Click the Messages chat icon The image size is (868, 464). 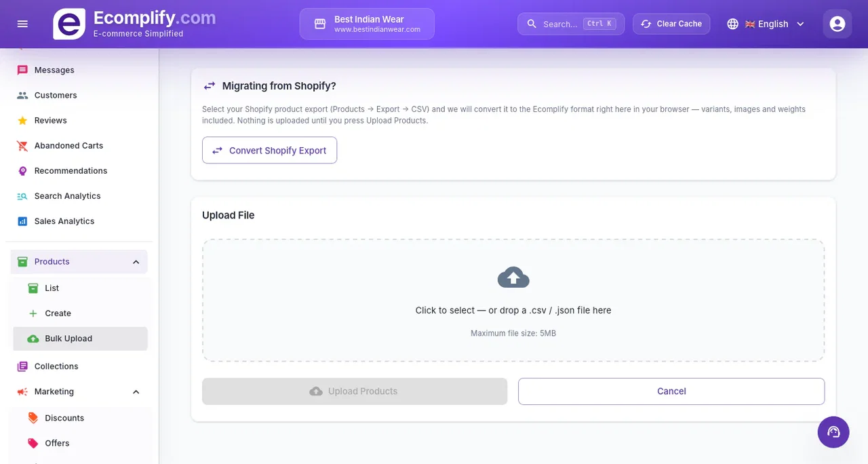click(22, 70)
